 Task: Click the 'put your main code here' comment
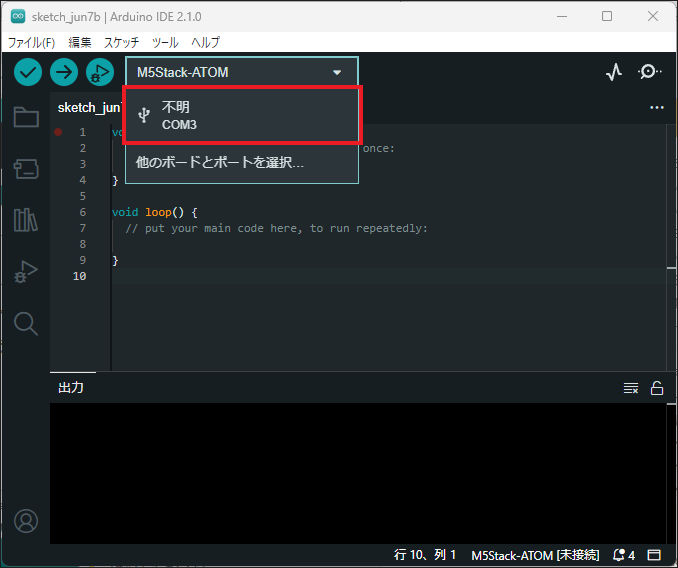(277, 228)
